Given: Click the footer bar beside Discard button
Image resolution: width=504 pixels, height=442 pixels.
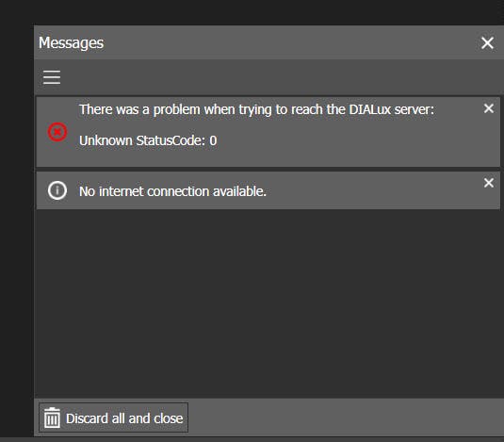Looking at the screenshot, I should pyautogui.click(x=346, y=417).
